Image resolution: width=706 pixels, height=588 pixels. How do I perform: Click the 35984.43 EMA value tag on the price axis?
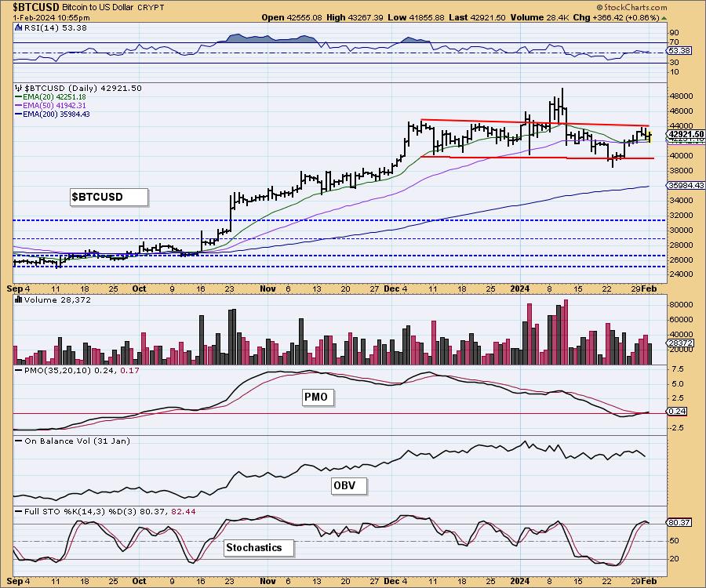pyautogui.click(x=686, y=185)
